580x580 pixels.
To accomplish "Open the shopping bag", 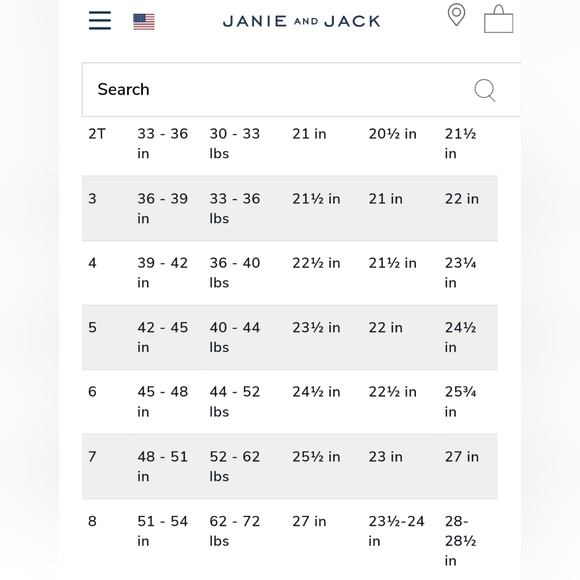I will coord(499,19).
